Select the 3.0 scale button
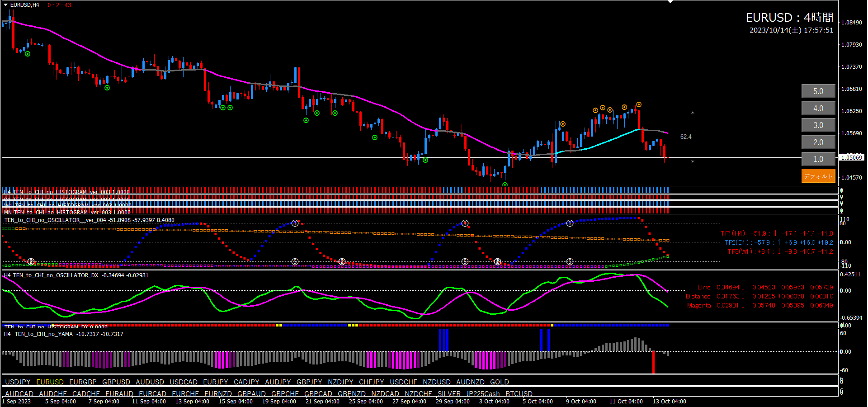The width and height of the screenshot is (868, 407). point(818,125)
